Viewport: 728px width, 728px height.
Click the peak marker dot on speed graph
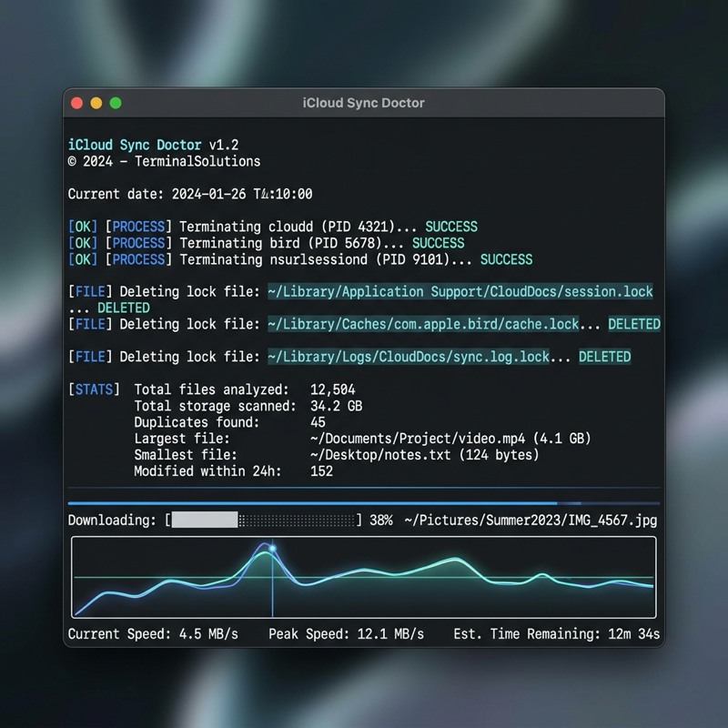click(272, 549)
